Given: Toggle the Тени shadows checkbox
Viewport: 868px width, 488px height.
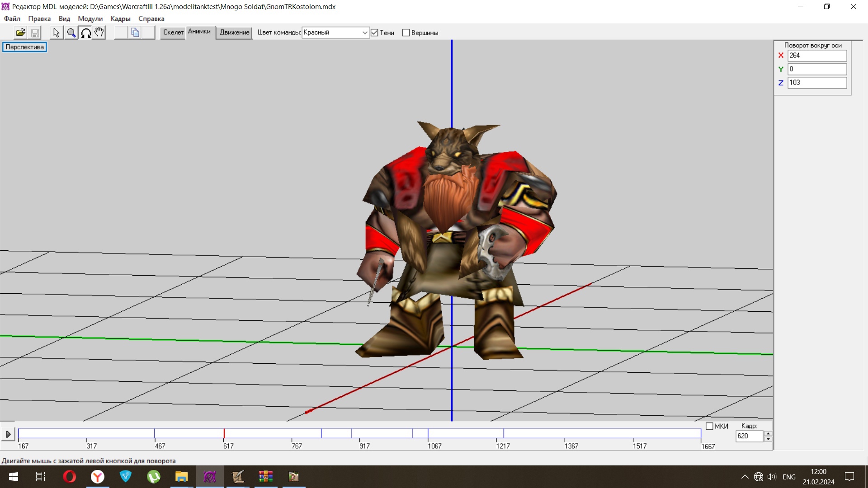Looking at the screenshot, I should (x=374, y=33).
